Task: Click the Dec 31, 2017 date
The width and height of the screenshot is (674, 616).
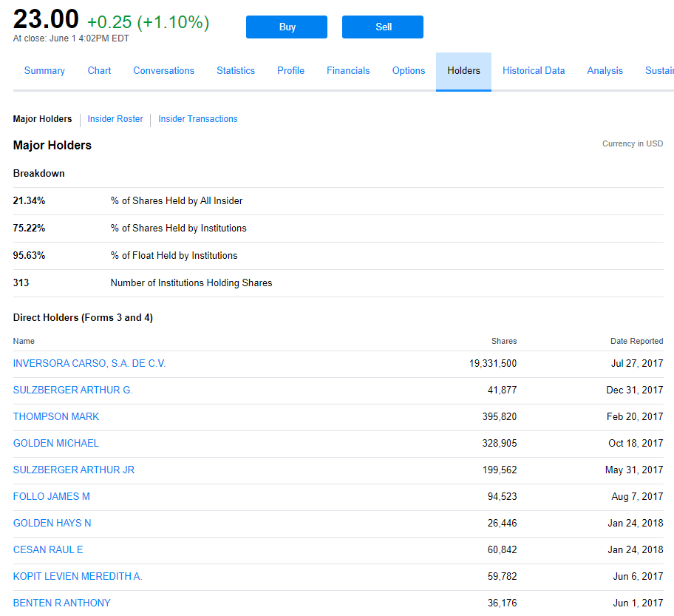Action: (635, 390)
